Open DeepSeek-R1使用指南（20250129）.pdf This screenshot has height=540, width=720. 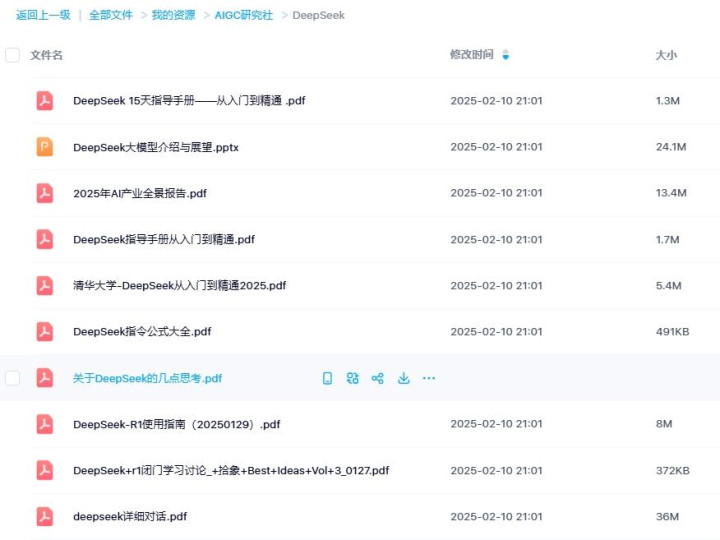[x=177, y=424]
